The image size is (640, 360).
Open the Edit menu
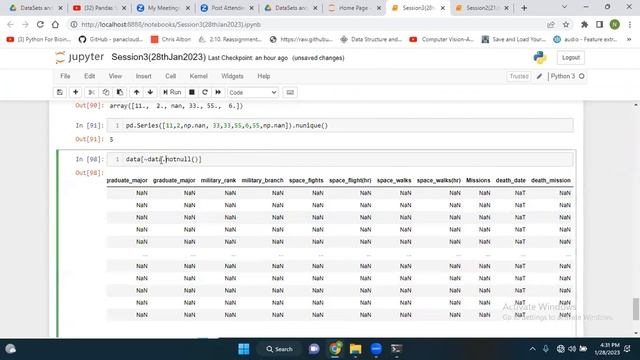click(89, 76)
